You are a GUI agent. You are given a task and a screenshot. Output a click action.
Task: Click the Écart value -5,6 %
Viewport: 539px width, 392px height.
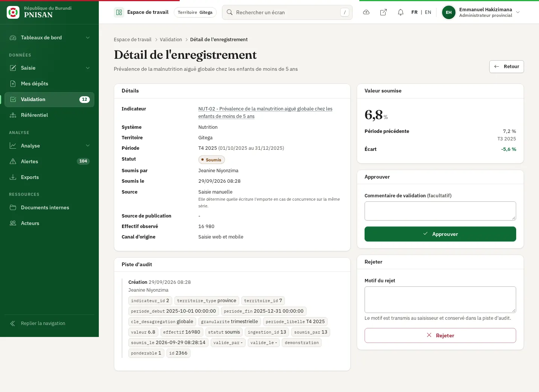click(x=509, y=149)
